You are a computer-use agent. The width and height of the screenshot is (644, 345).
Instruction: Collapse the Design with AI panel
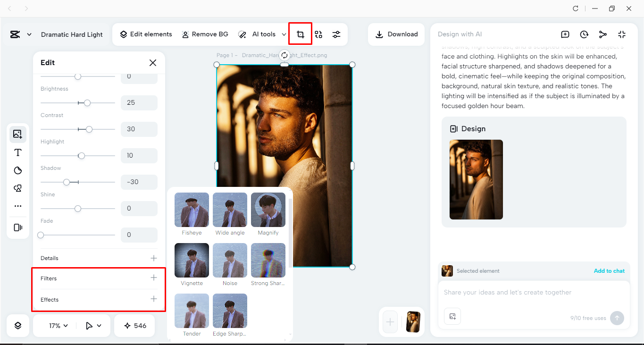point(621,34)
